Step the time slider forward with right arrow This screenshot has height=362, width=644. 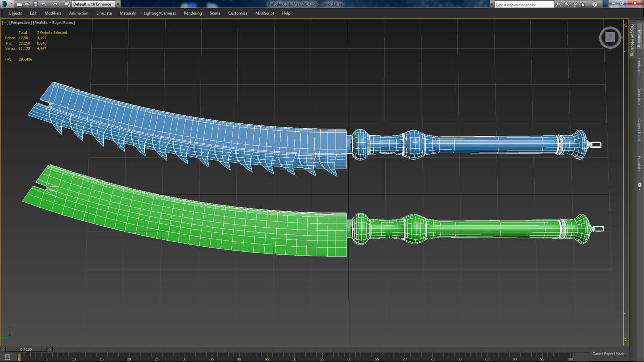(49, 349)
